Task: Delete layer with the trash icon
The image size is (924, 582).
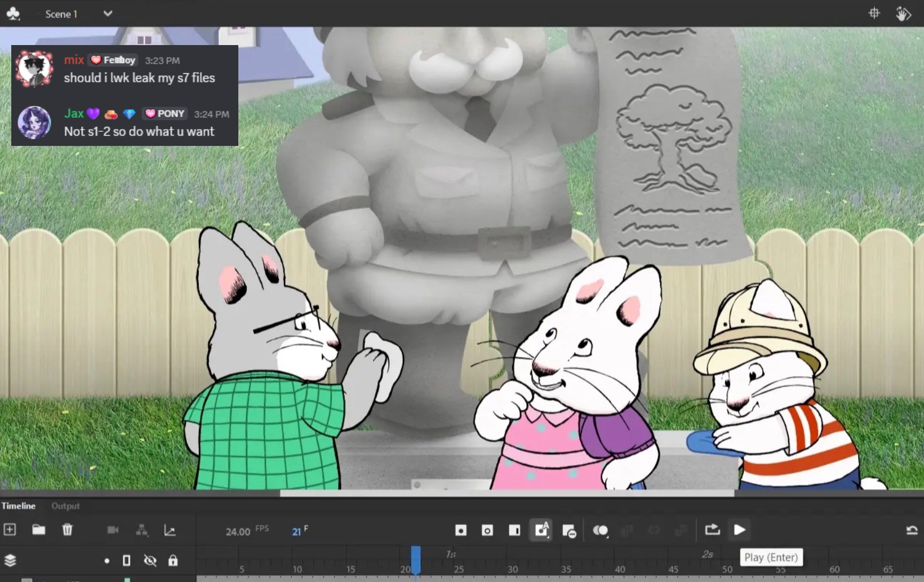Action: click(x=67, y=530)
